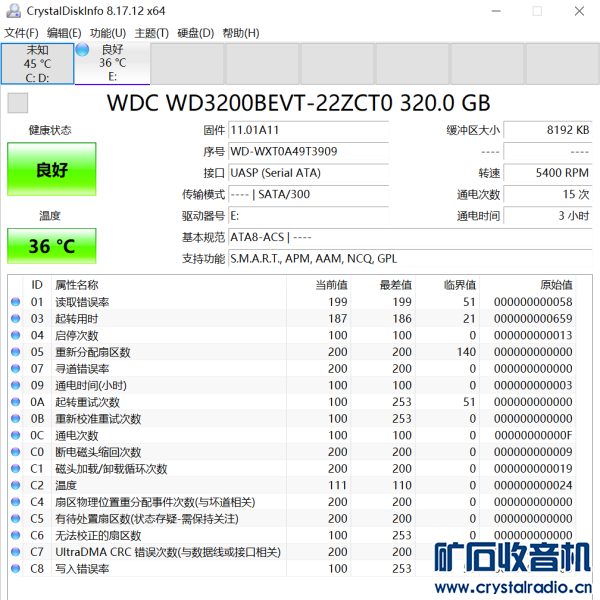Image resolution: width=600 pixels, height=600 pixels.
Task: Click raw value 000000000659
Action: point(533,318)
